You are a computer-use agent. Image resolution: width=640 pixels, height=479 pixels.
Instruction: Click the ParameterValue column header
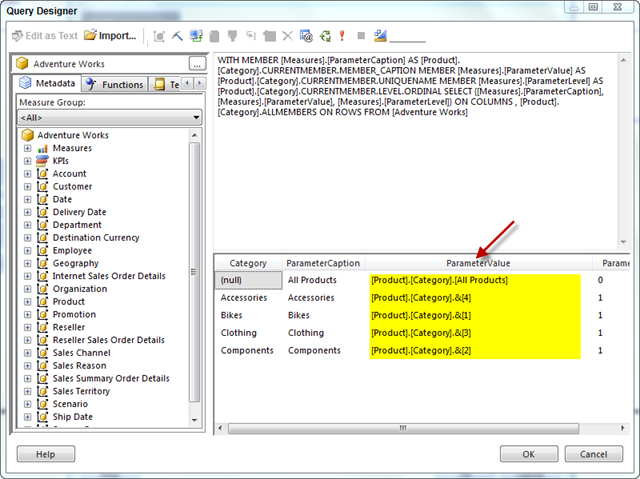pyautogui.click(x=478, y=263)
